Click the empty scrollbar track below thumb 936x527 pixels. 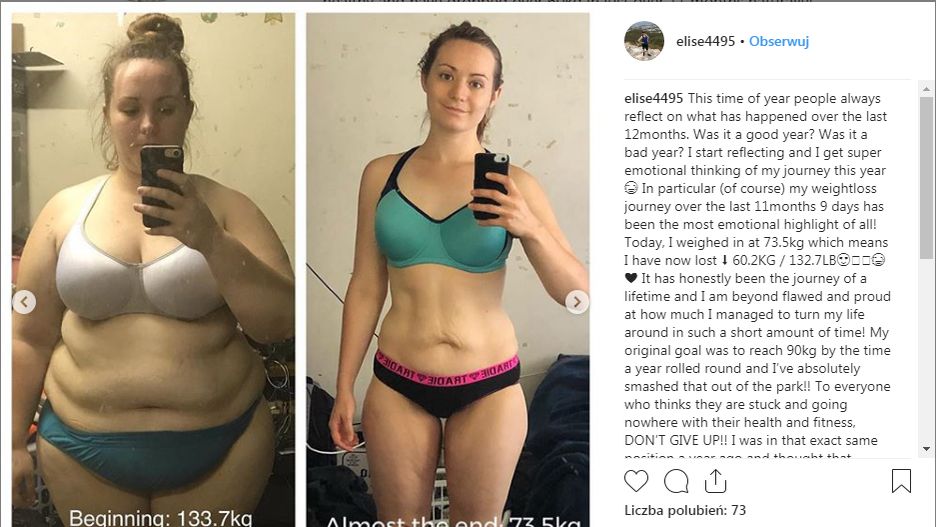(x=926, y=350)
